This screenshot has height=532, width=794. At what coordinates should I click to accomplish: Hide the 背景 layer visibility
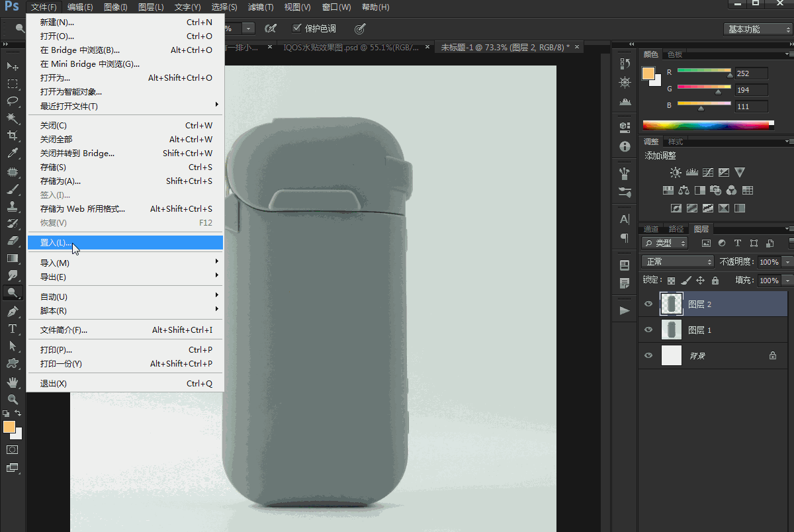[x=648, y=355]
